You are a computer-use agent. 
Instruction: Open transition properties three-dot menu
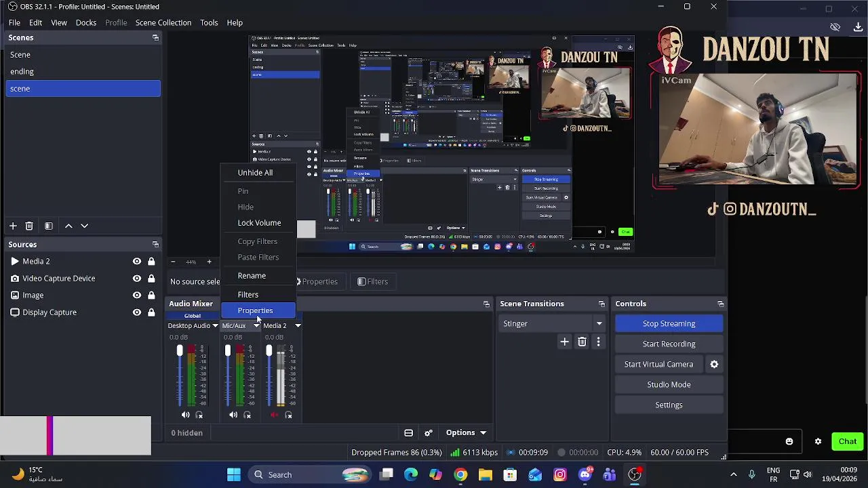[x=598, y=342]
